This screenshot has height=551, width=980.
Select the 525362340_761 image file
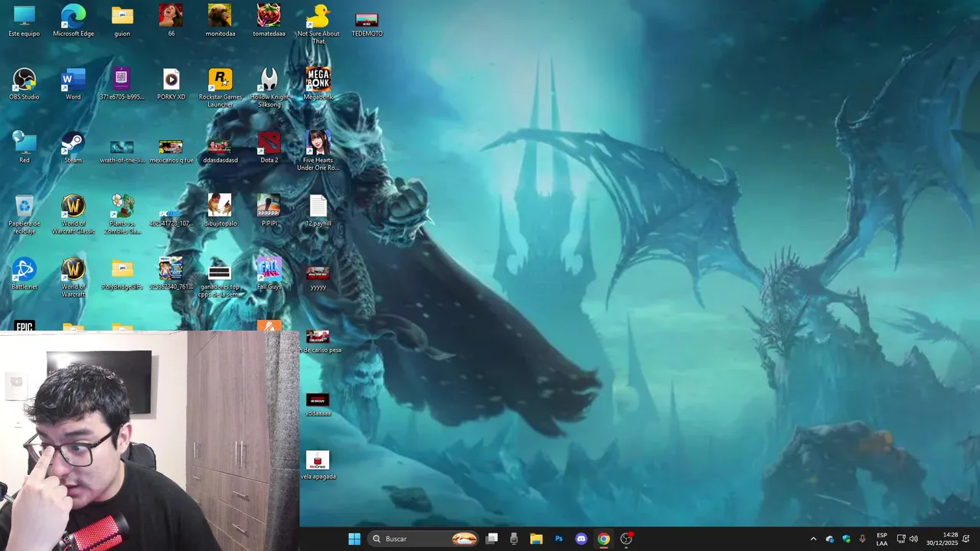tap(171, 274)
